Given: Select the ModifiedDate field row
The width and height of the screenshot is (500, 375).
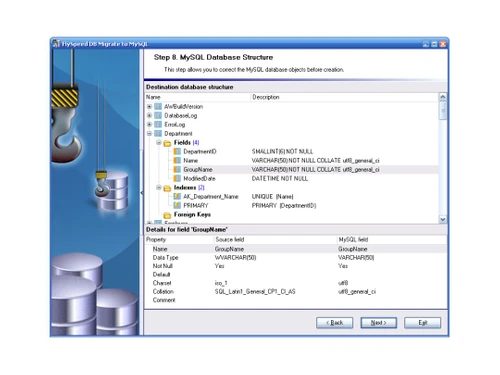Looking at the screenshot, I should [292, 179].
